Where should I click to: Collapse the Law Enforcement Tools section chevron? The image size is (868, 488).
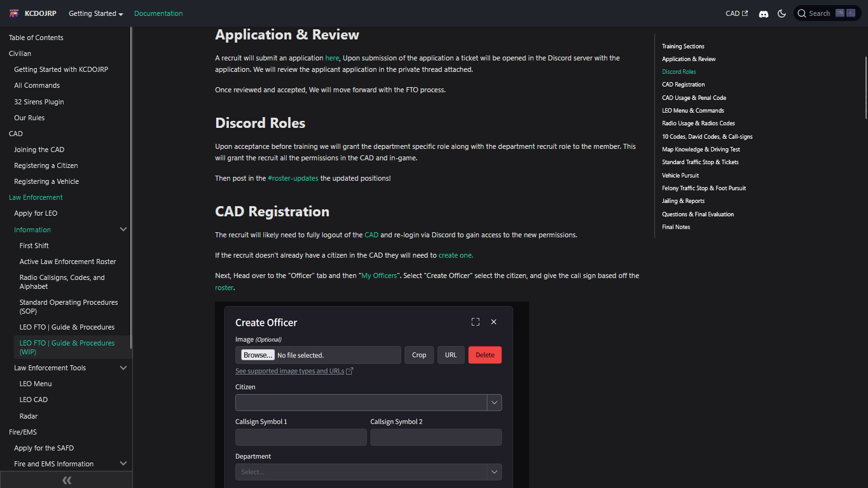pos(123,368)
